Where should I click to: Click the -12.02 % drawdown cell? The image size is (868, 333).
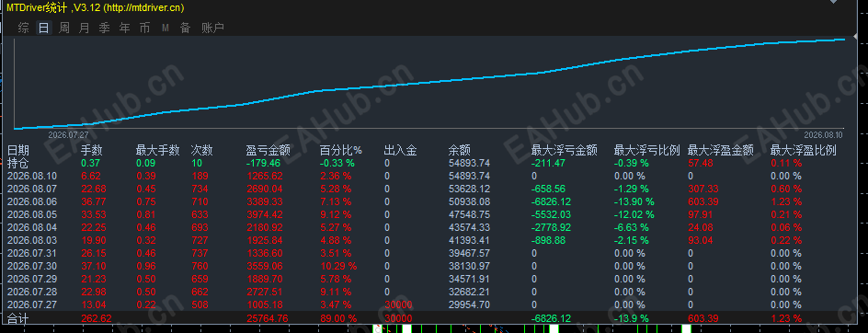(634, 214)
